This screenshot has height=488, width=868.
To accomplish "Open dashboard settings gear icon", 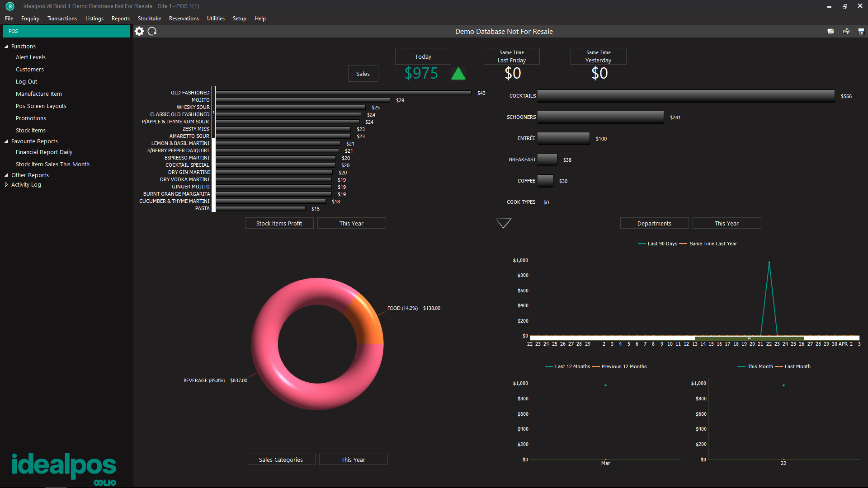I will coord(139,31).
